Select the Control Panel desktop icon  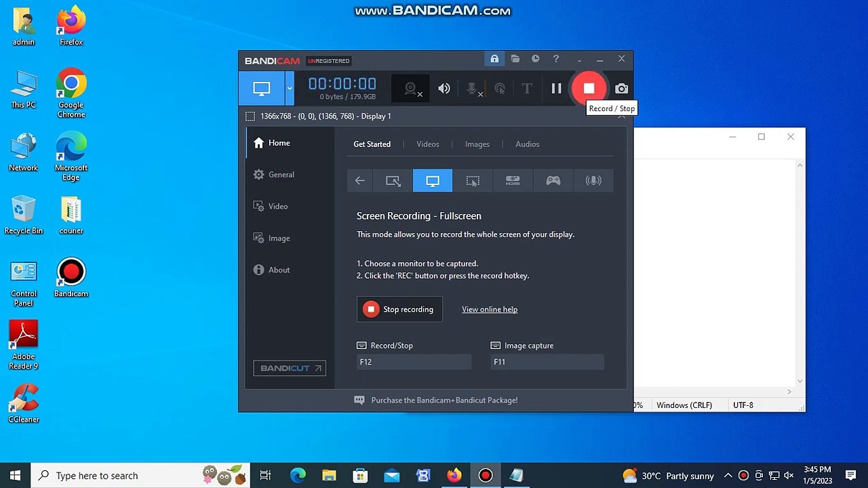(24, 283)
